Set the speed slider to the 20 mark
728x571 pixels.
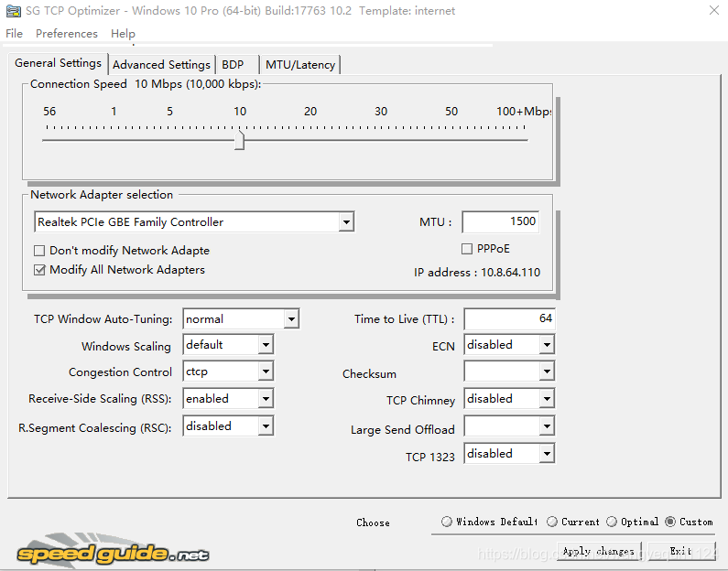310,140
